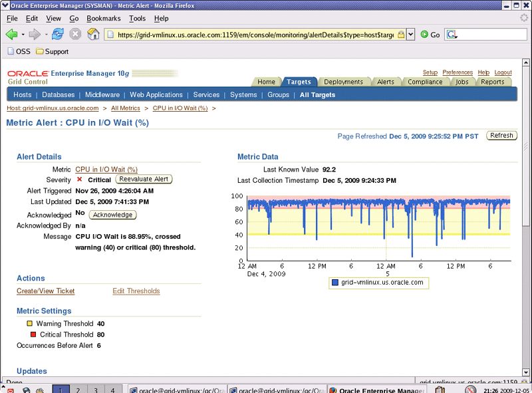Screen dimensions: 532x393
Task: Open the Bookmarks menu
Action: 104,19
